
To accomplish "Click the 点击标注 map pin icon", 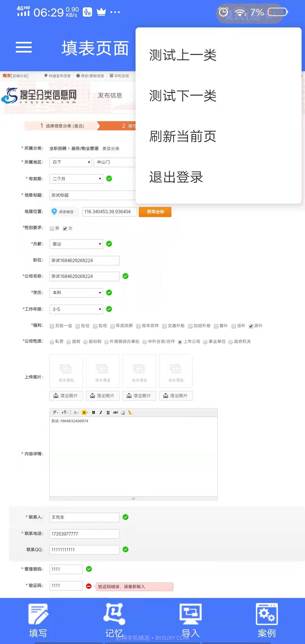I will click(x=54, y=211).
